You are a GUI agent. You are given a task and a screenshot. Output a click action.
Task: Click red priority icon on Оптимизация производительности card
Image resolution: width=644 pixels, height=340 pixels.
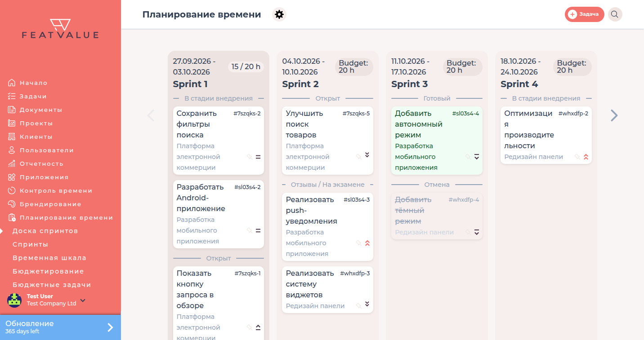click(586, 157)
